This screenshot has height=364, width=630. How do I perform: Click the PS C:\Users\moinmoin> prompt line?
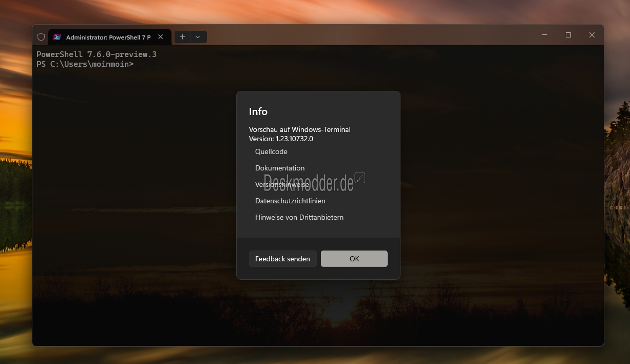pyautogui.click(x=85, y=64)
